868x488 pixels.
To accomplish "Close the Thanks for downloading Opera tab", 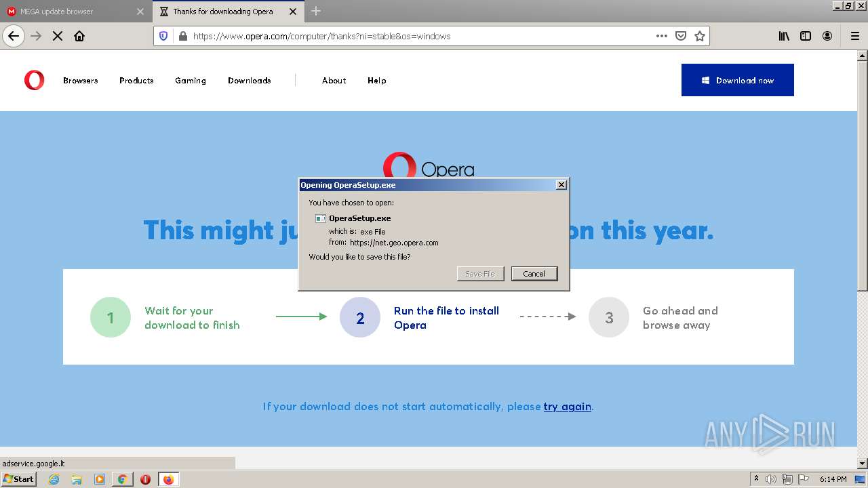I will click(x=293, y=12).
